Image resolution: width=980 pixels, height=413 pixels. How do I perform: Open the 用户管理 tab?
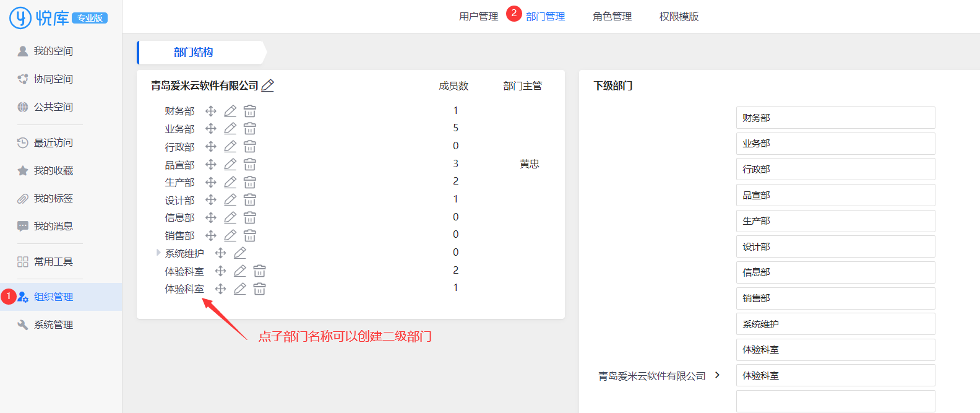point(478,17)
